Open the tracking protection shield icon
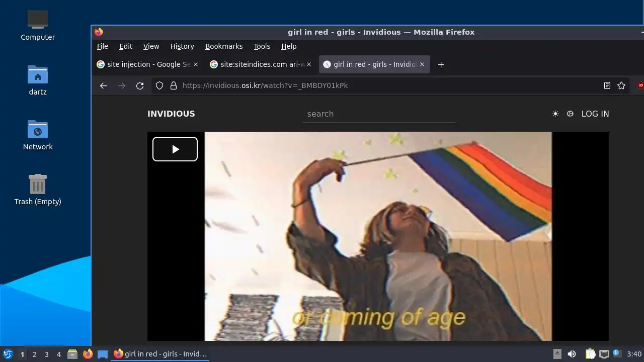 (x=159, y=85)
